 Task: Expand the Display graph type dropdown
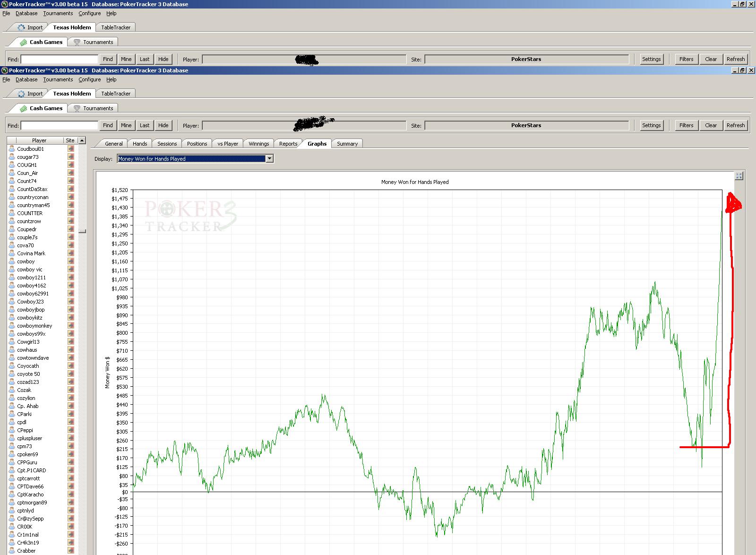point(270,159)
